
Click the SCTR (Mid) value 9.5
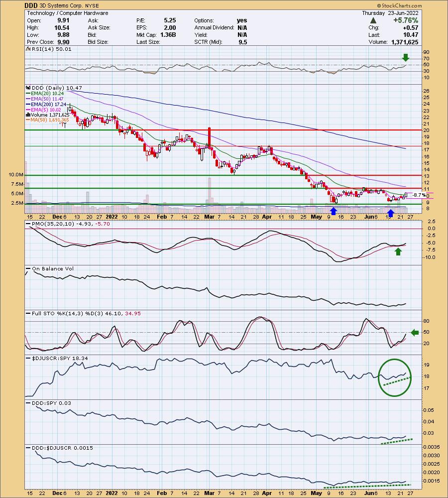tap(243, 42)
